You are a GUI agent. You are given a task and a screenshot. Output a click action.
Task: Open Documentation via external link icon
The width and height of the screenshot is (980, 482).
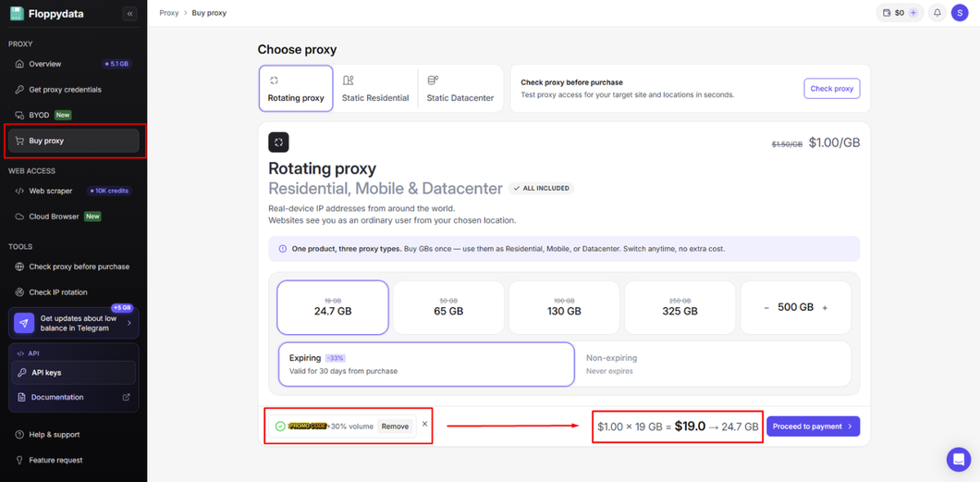127,397
